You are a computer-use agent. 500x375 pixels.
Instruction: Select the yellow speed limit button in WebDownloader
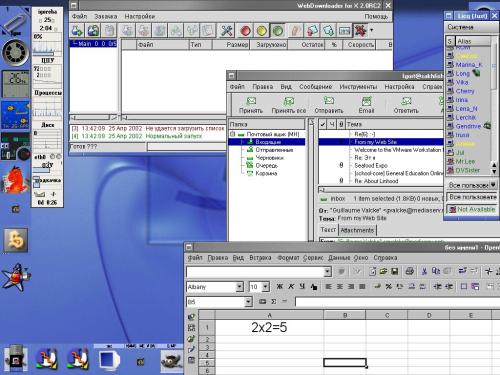pos(262,31)
